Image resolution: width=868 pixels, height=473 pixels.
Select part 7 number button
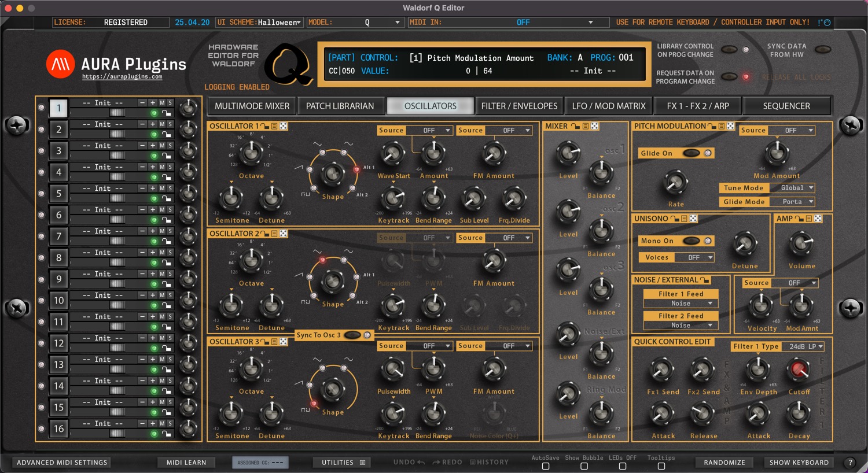click(x=58, y=236)
